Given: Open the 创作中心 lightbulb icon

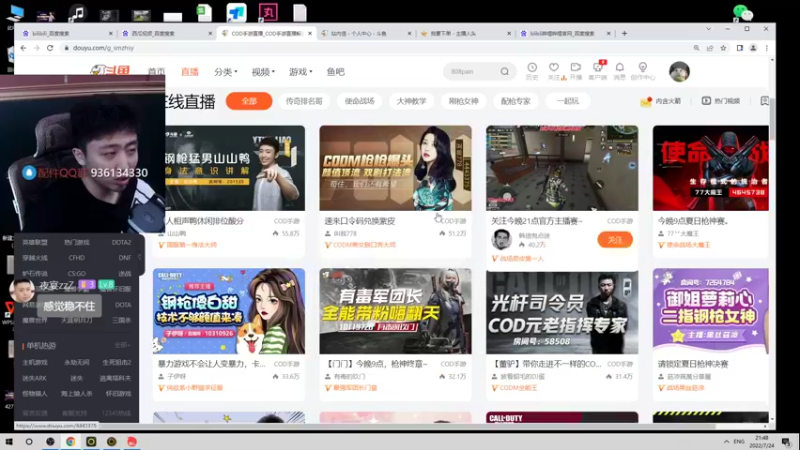Looking at the screenshot, I should [642, 71].
